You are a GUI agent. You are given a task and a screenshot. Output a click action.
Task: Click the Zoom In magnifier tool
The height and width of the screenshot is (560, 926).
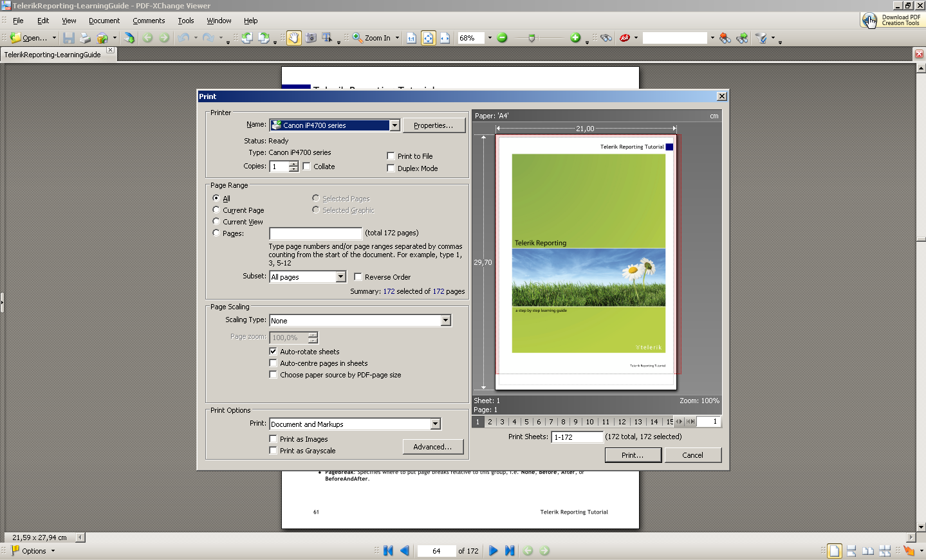point(357,38)
